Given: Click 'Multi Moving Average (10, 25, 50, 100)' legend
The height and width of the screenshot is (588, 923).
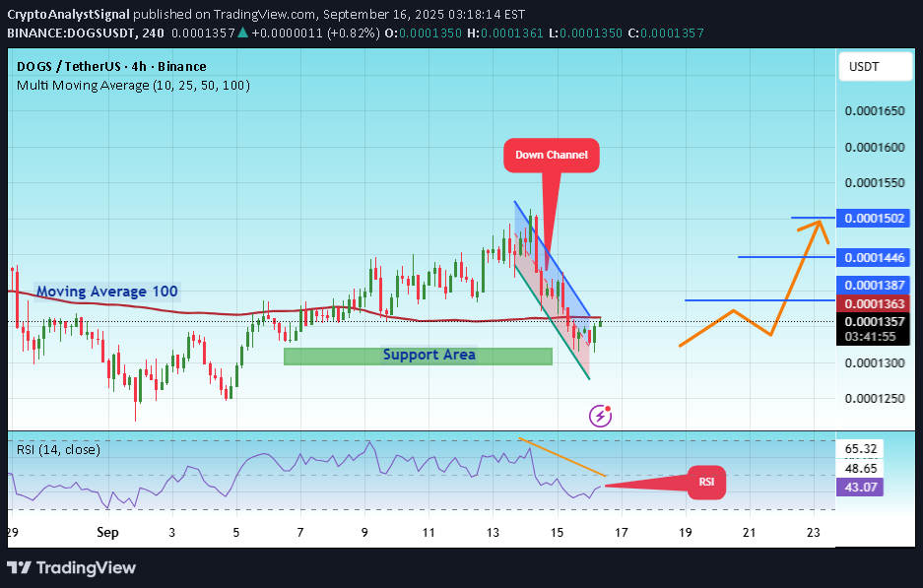Looking at the screenshot, I should (134, 86).
